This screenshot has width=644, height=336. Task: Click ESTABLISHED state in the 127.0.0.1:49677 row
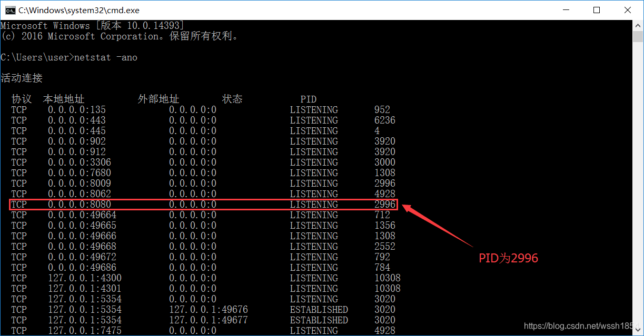click(x=319, y=320)
